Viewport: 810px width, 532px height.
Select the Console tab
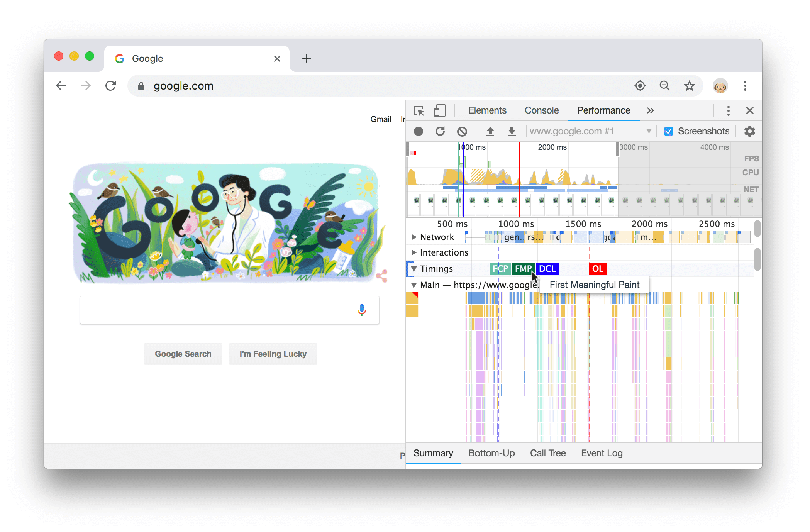click(x=542, y=110)
